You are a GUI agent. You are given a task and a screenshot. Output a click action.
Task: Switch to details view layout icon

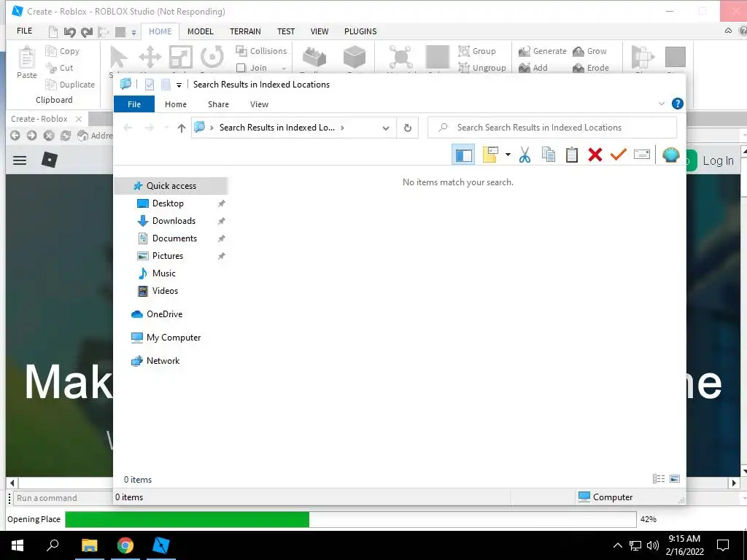[x=659, y=479]
